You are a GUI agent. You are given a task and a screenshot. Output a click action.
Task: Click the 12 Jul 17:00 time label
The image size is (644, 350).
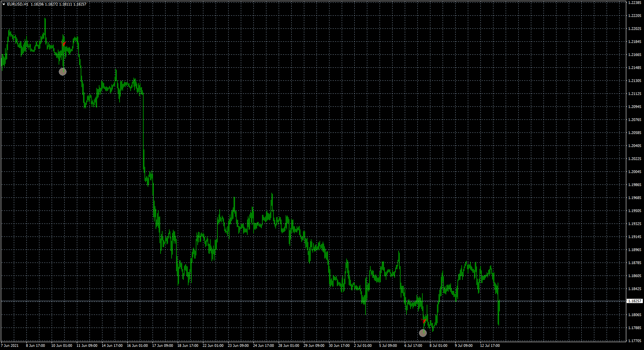490,346
